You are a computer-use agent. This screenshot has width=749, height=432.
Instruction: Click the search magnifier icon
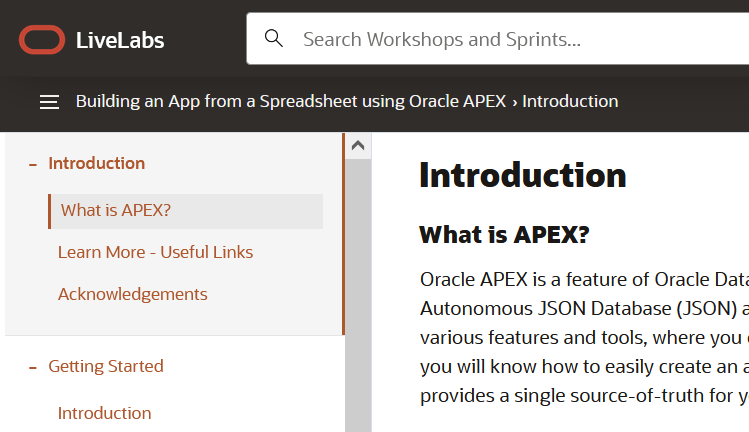coord(273,39)
